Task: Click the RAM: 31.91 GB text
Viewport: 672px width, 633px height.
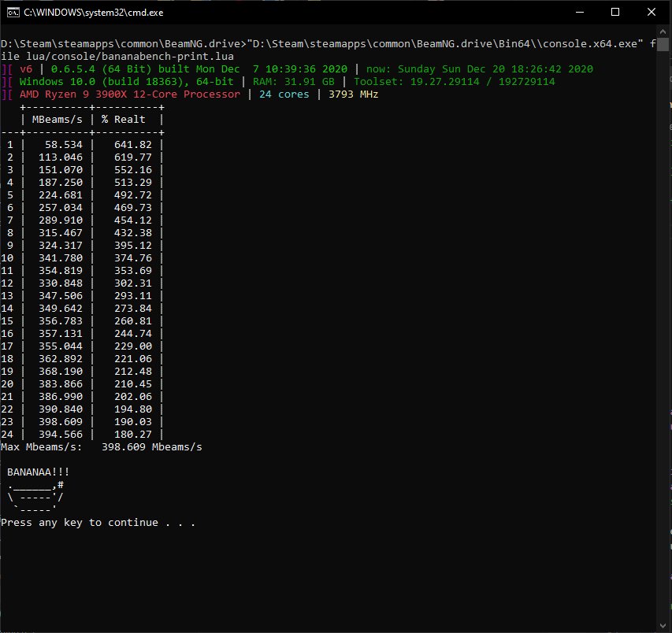Action: tap(294, 82)
